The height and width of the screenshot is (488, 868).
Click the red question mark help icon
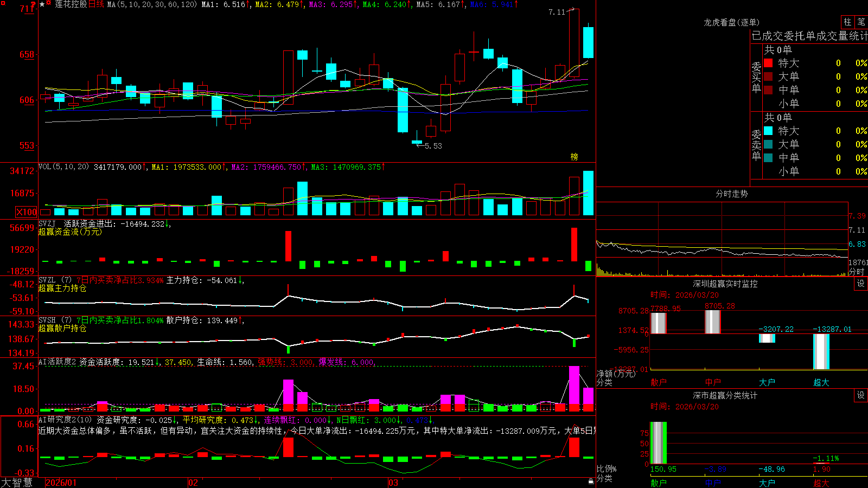click(33, 4)
